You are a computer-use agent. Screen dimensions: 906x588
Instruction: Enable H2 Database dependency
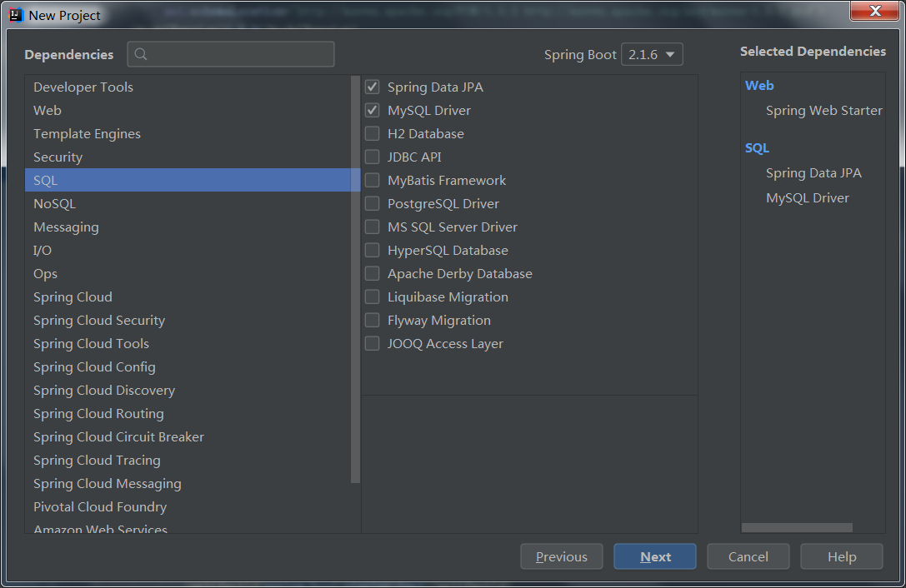point(372,134)
